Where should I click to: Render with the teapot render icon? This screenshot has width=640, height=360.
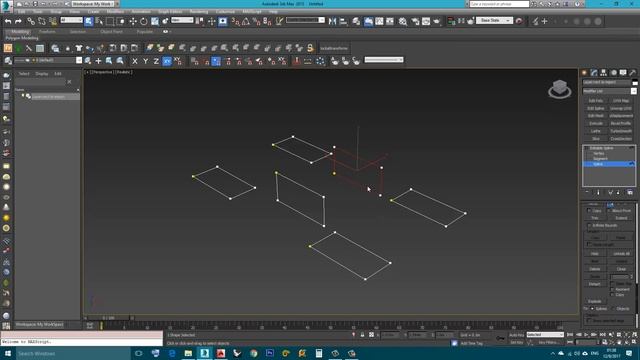point(437,21)
